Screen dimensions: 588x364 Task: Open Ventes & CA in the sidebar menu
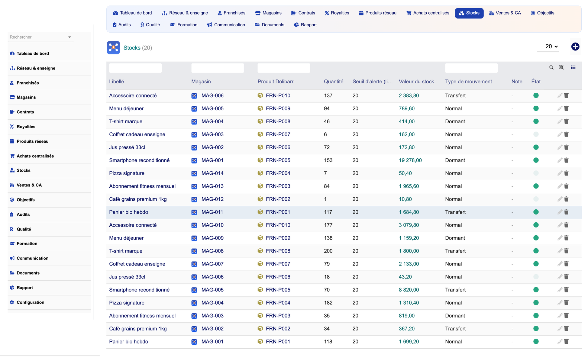point(29,185)
